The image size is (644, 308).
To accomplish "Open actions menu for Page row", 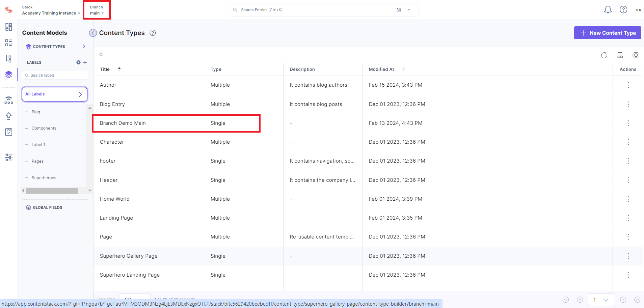I will tap(628, 237).
